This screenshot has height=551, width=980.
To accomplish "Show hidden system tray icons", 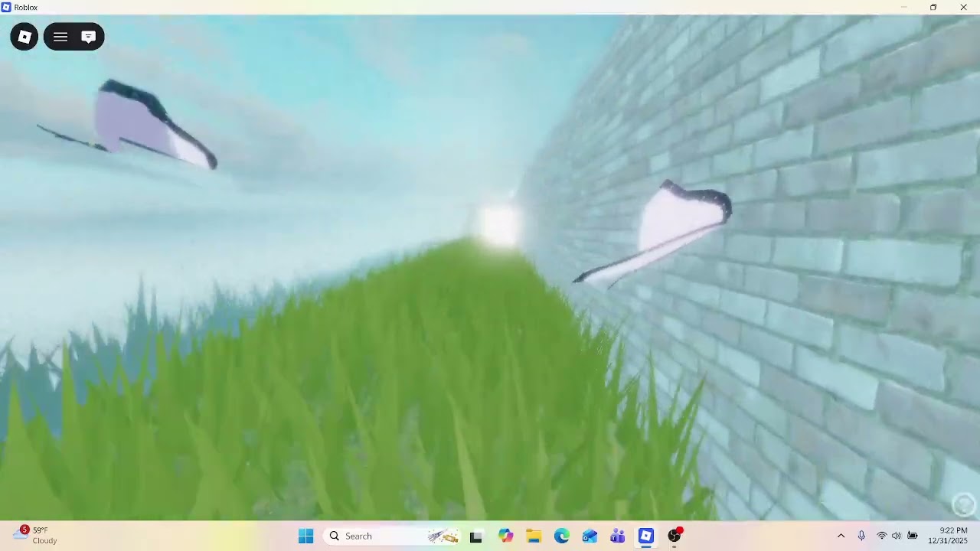I will click(x=841, y=536).
